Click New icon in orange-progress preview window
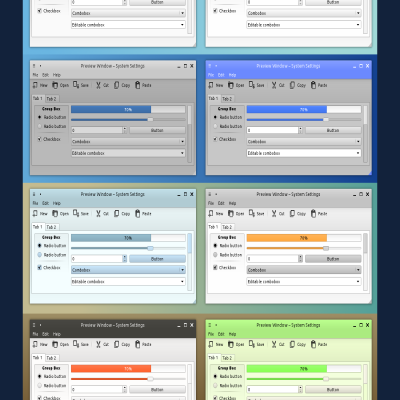The image size is (400, 400). [x=211, y=213]
